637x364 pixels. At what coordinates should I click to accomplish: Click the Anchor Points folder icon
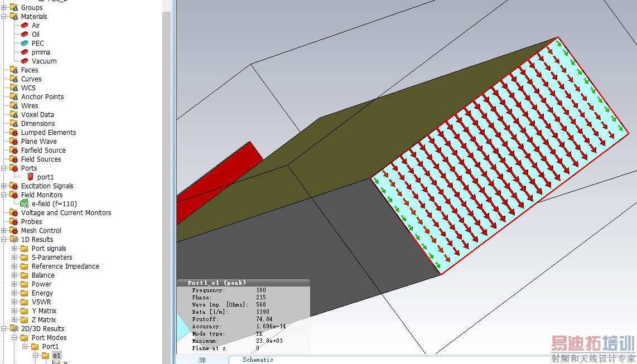click(14, 96)
